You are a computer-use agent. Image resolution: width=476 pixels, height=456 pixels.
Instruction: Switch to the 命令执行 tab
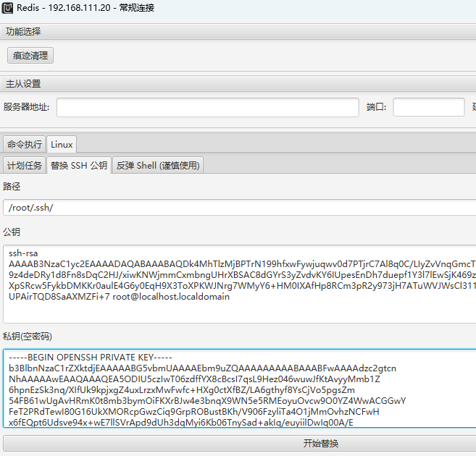[25, 144]
